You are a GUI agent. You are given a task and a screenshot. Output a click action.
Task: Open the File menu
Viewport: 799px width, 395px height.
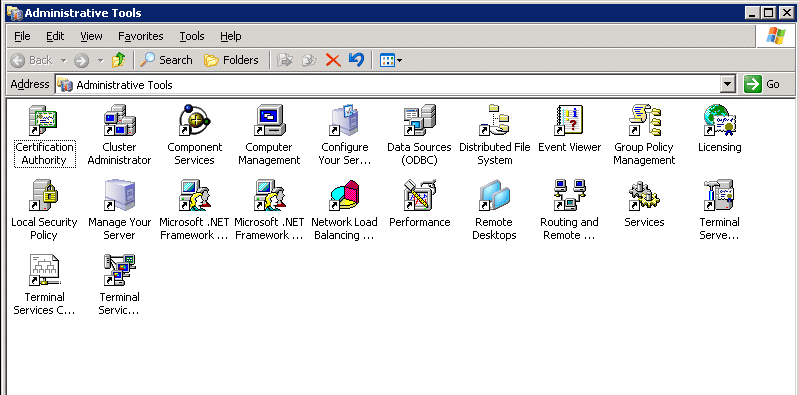(x=22, y=36)
